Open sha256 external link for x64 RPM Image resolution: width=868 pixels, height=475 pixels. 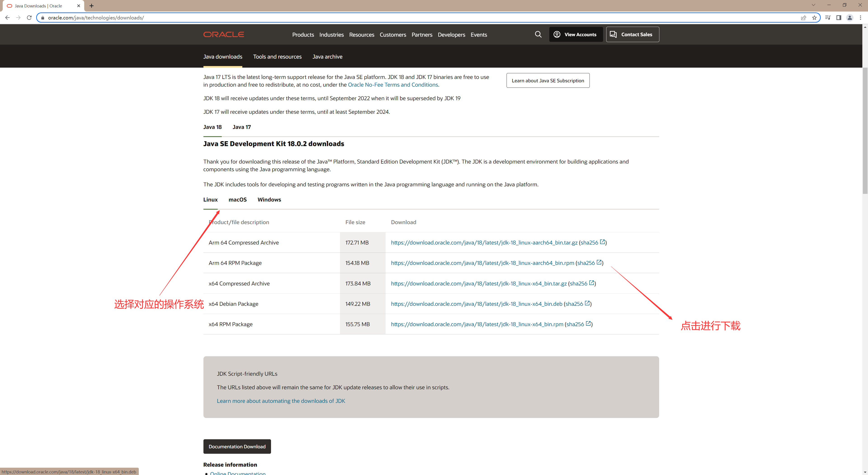tap(588, 324)
